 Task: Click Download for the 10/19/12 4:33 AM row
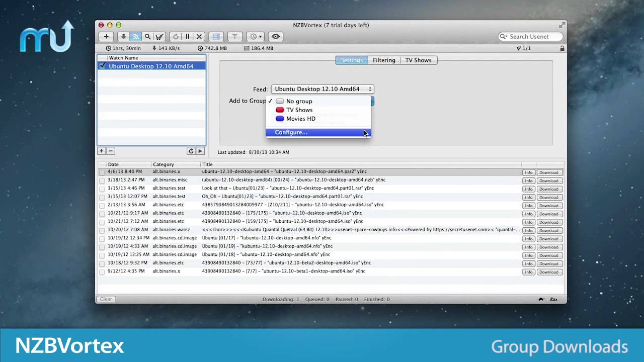tap(549, 247)
